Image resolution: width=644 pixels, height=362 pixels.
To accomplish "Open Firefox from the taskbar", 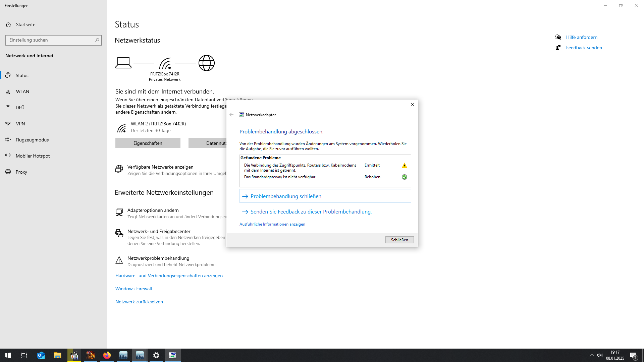I will pyautogui.click(x=107, y=355).
